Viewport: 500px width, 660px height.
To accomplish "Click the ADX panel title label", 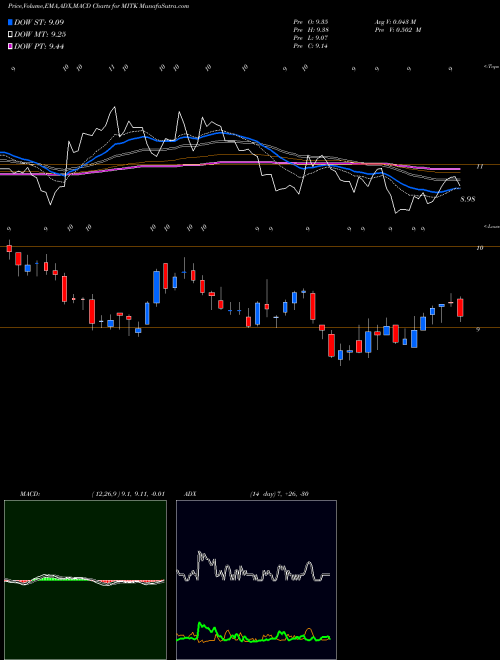I will point(190,494).
